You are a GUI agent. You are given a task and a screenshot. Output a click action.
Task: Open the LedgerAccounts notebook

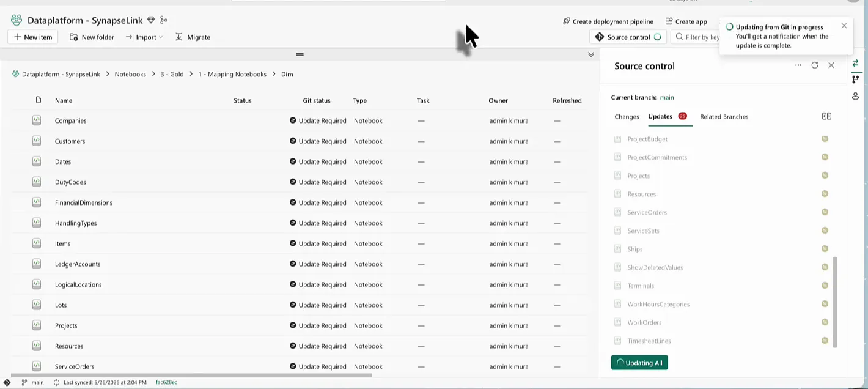coord(78,264)
